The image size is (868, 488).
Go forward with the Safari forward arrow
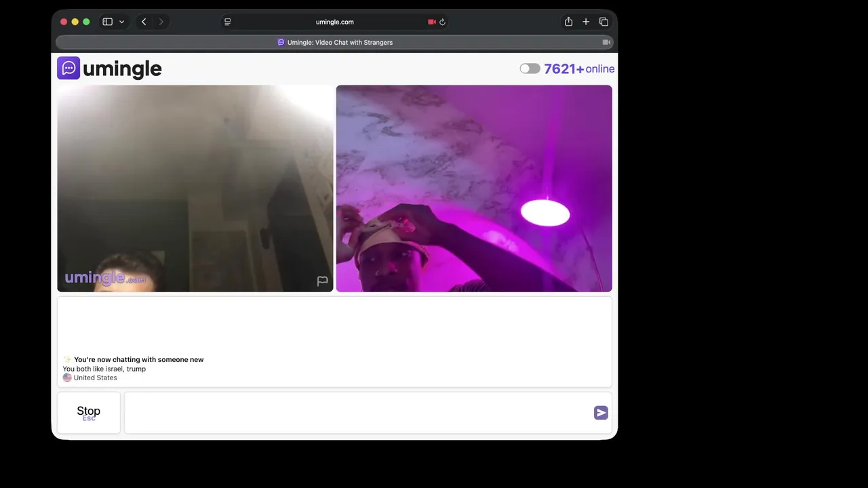(x=161, y=22)
